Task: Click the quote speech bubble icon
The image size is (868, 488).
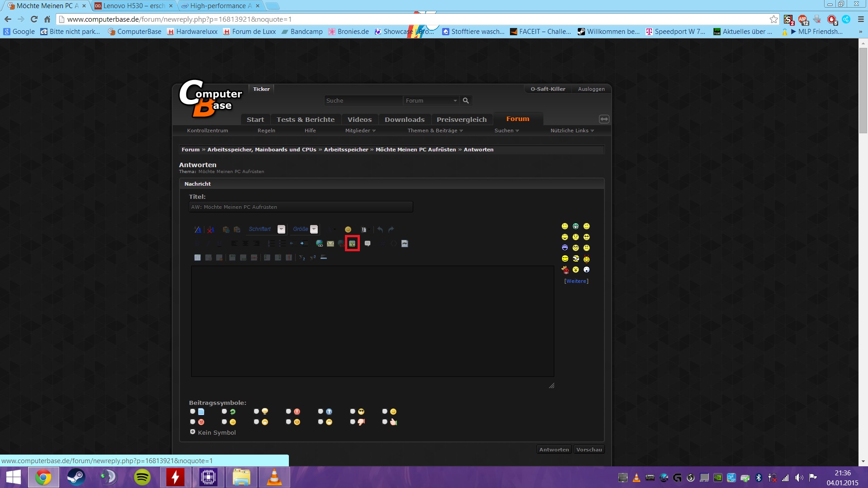Action: (x=368, y=244)
